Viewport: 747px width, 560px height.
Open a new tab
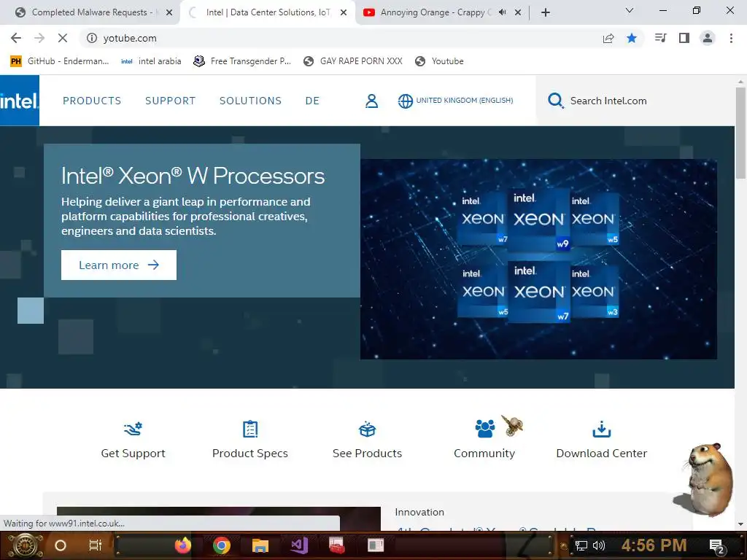tap(546, 12)
